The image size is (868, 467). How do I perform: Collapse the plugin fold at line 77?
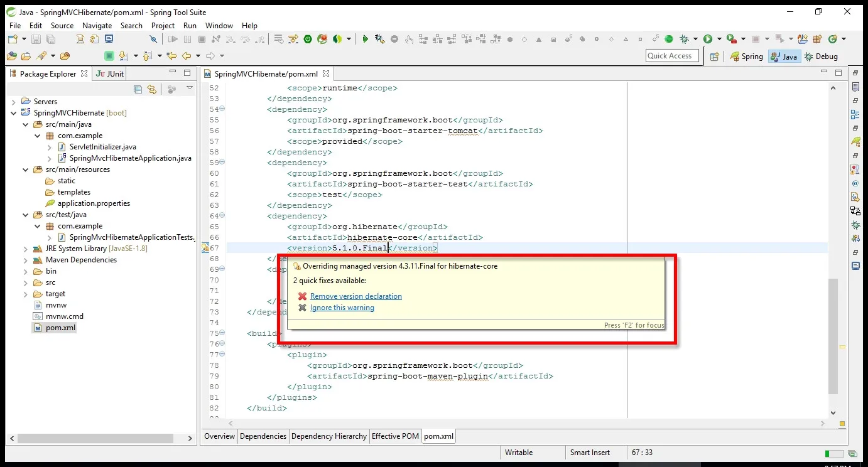pyautogui.click(x=222, y=355)
